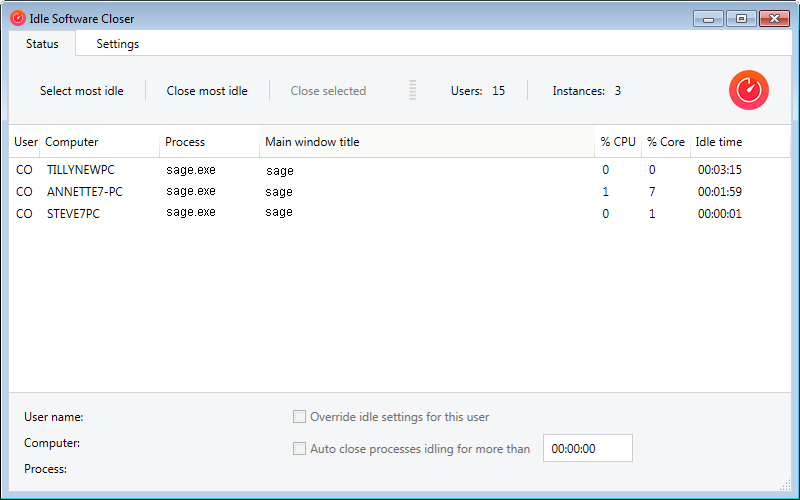
Task: Sort by Main window title column header
Action: [427, 142]
